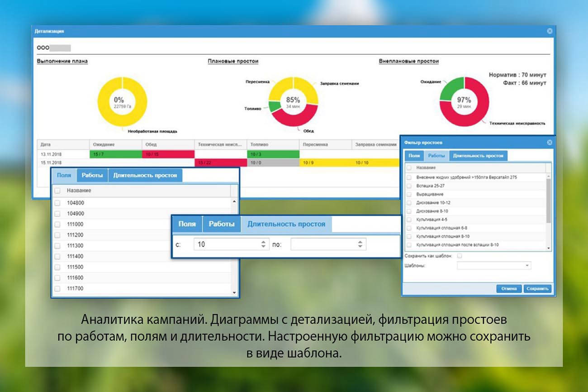Check field "111300" in the fields list
The width and height of the screenshot is (588, 392).
point(57,245)
